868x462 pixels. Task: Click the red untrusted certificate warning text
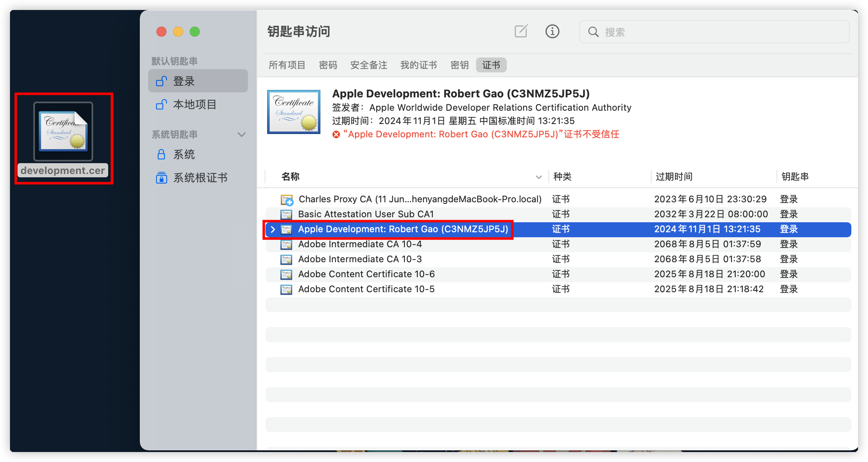[x=481, y=134]
